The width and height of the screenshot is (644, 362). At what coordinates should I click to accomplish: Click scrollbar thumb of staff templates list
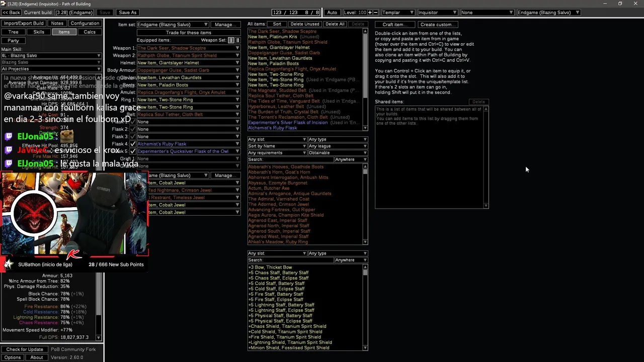365,273
